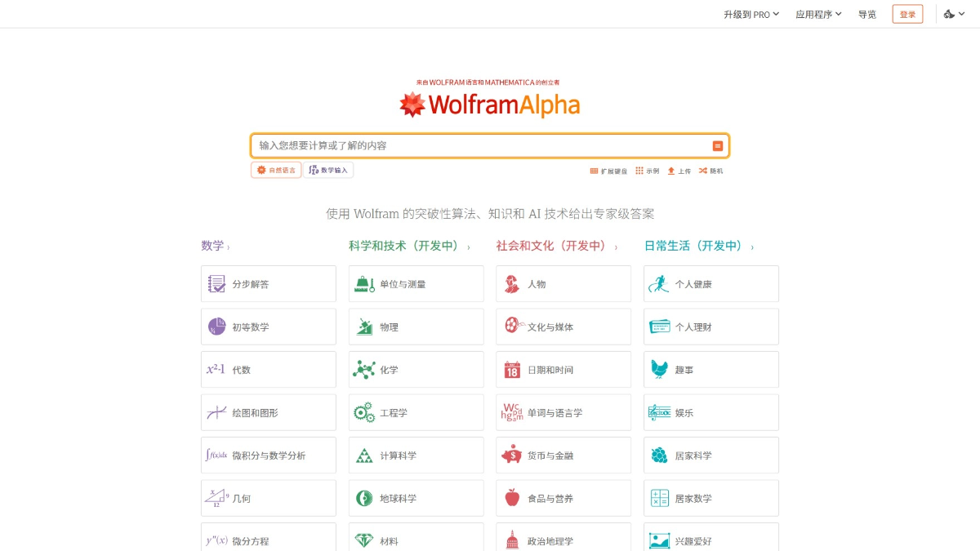Open the 化学 chemistry category

(x=416, y=370)
